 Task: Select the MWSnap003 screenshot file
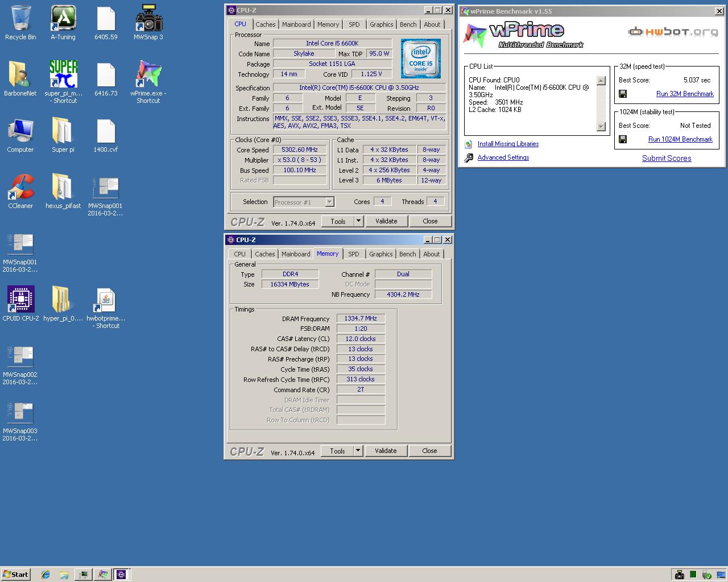click(20, 421)
